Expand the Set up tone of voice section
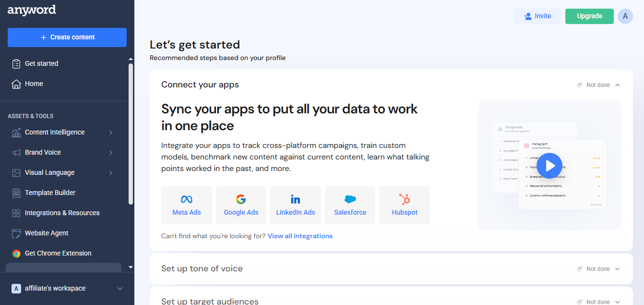The image size is (644, 305). [x=618, y=269]
